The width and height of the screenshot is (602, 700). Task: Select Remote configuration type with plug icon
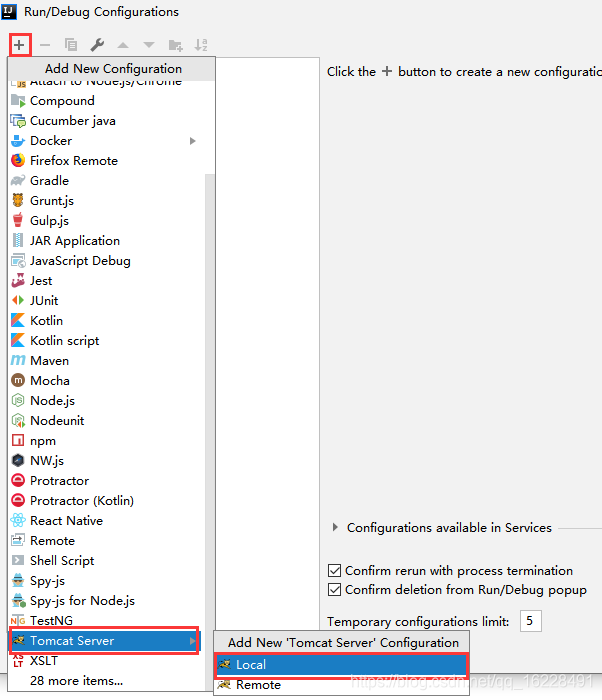pyautogui.click(x=107, y=541)
